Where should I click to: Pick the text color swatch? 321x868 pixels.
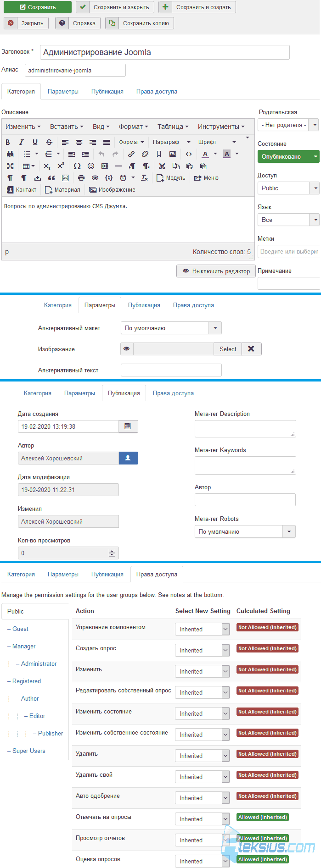coord(205,154)
